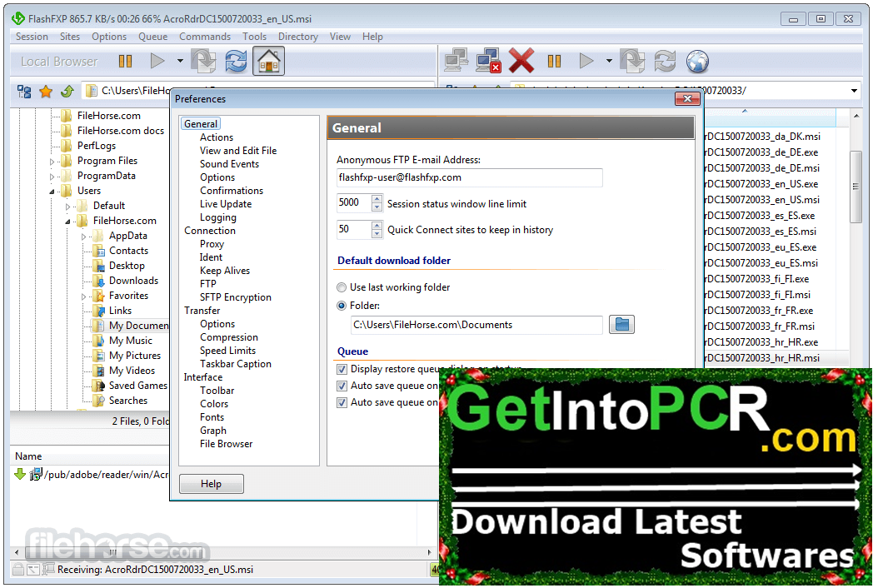Select the Downloads folder icon in local tree

[98, 281]
